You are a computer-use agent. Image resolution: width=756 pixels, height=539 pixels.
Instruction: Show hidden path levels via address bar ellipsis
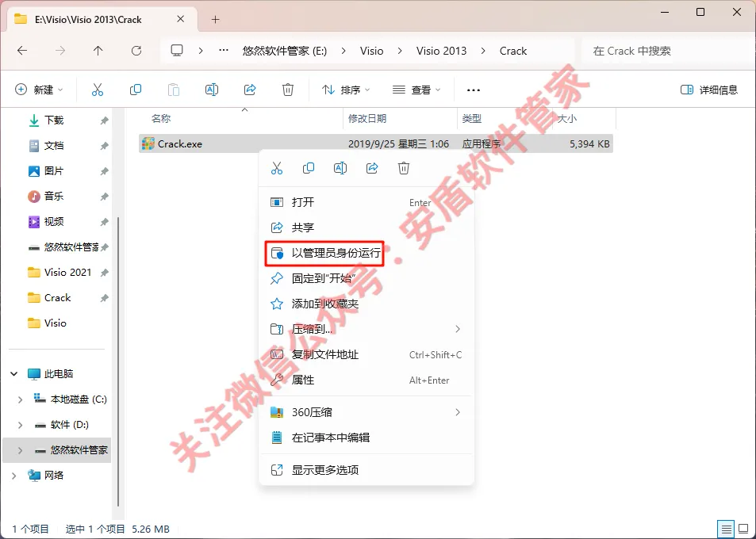(223, 51)
